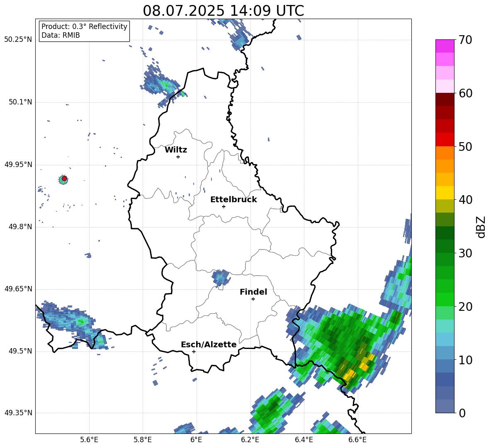The image size is (491, 448).
Task: Click the dark maroon colorbar segment below 60
Action: (x=445, y=99)
